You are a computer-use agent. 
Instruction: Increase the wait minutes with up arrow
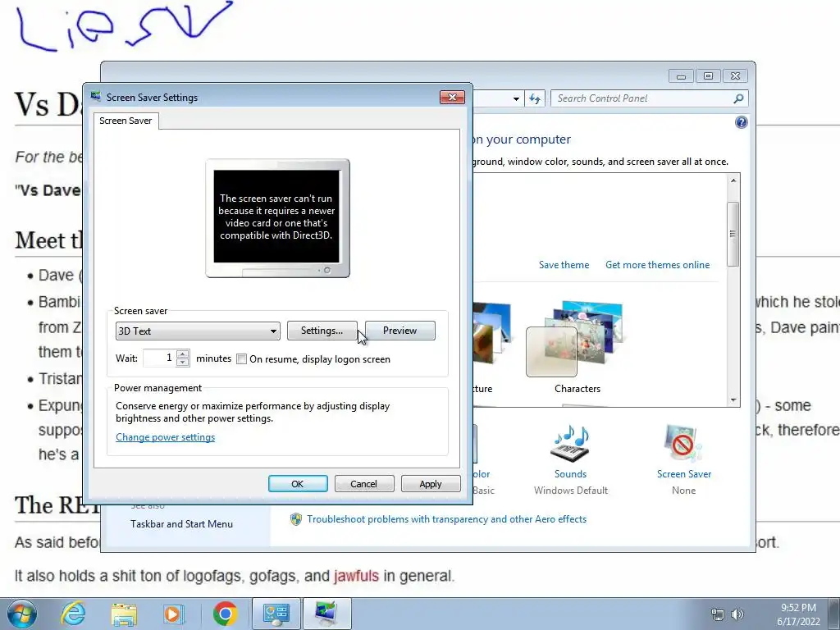pos(183,354)
